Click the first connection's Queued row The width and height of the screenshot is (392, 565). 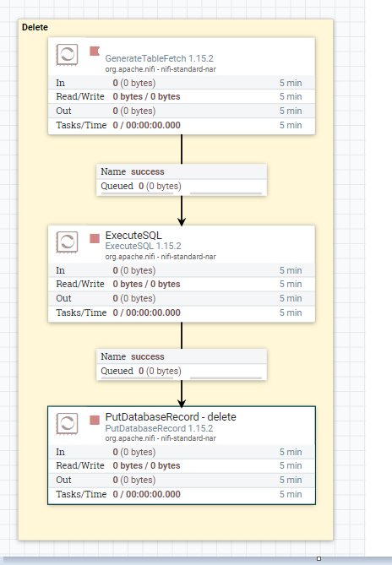click(x=182, y=187)
